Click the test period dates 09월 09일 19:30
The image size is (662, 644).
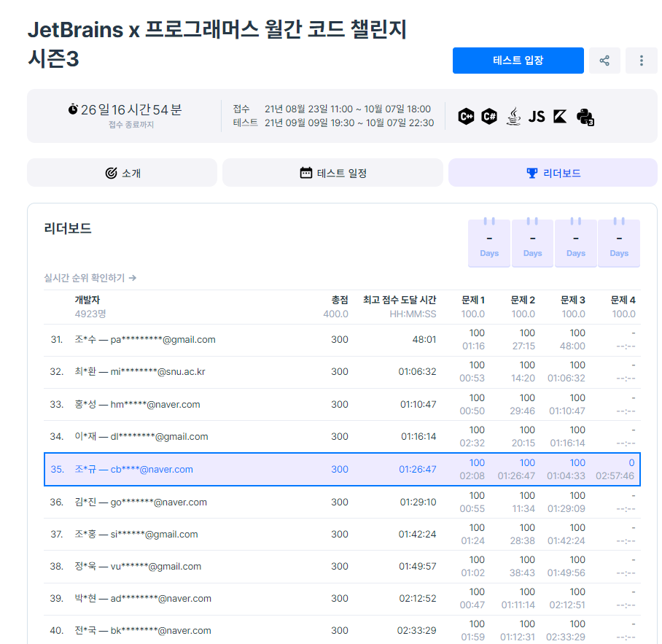click(309, 123)
